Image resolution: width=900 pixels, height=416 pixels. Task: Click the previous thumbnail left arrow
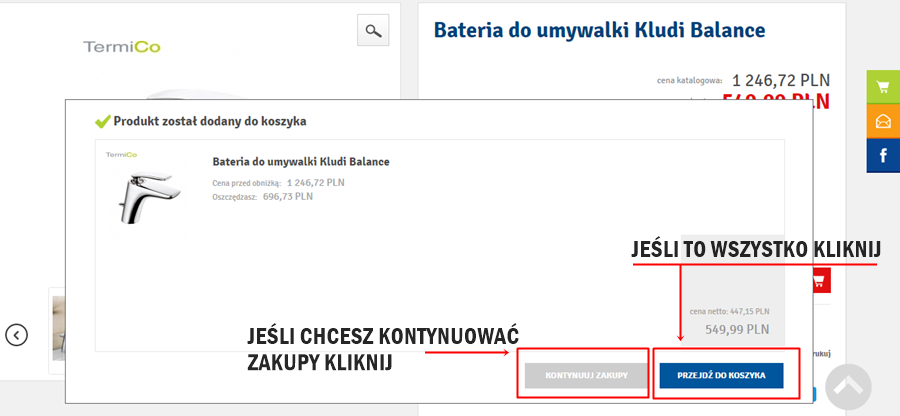(16, 334)
